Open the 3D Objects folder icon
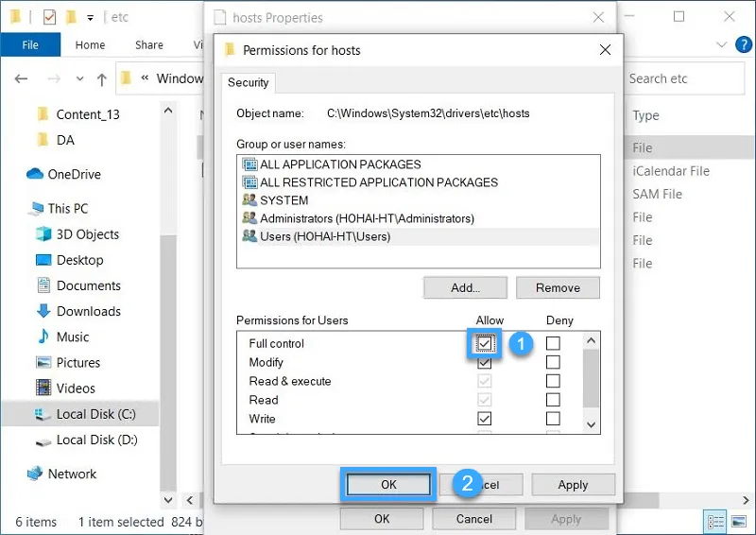 43,234
